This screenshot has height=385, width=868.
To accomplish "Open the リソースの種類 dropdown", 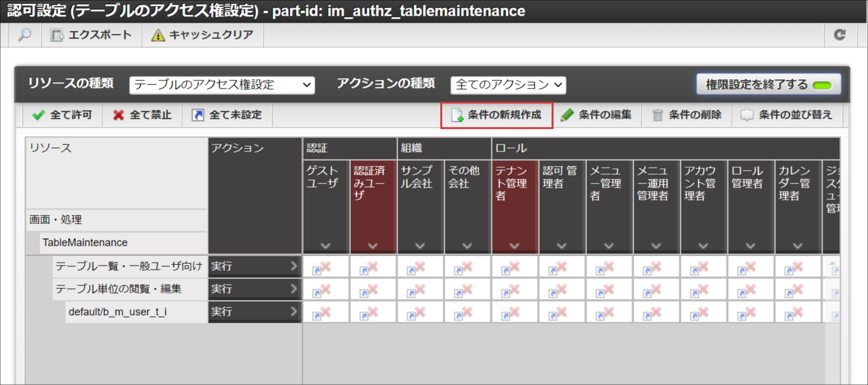I will point(222,85).
